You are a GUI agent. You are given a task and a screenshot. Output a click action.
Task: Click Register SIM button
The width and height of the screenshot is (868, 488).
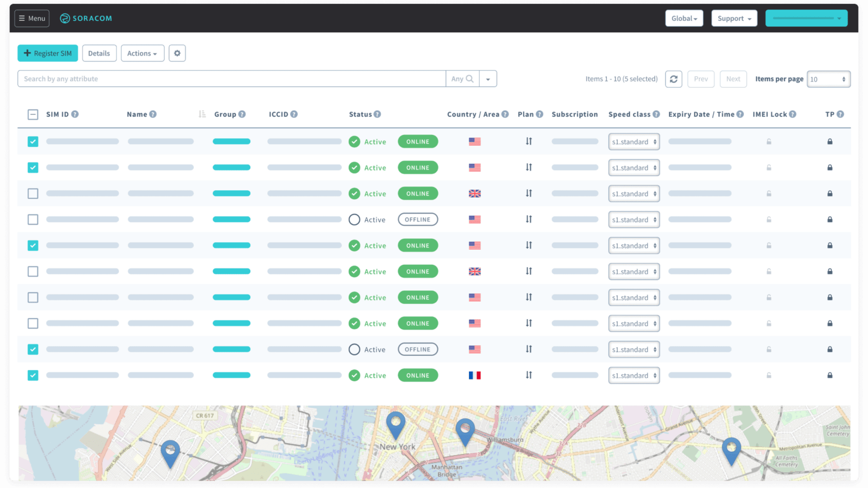pos(47,53)
